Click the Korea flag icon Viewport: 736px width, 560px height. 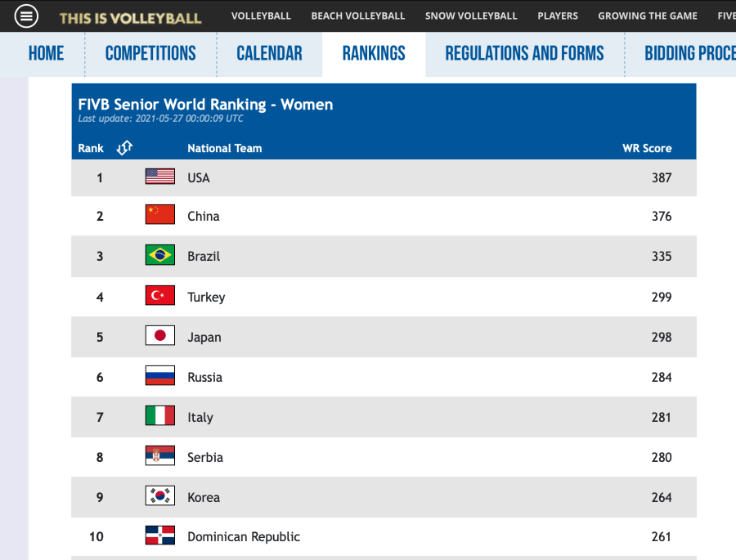(x=159, y=496)
